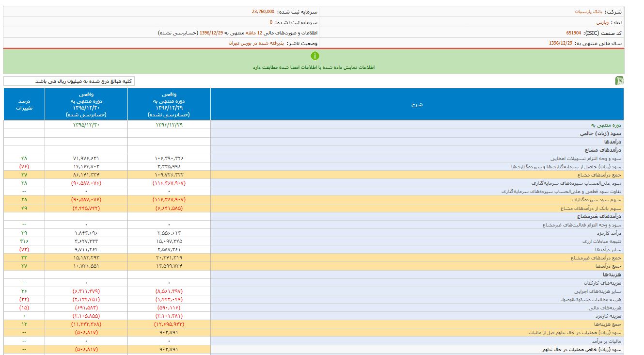Screen dimensions: 644x355
Task: Select row سایر هزینه‌های اجرایی
Action: click(x=314, y=291)
